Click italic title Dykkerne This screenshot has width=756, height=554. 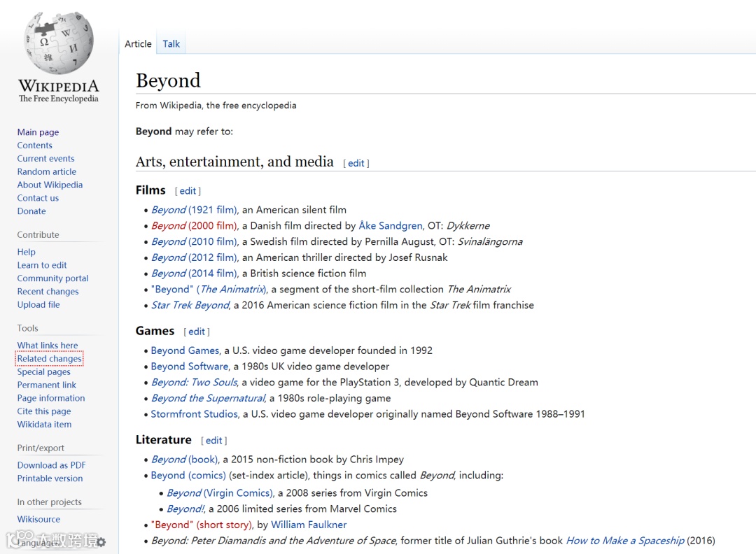pos(468,226)
